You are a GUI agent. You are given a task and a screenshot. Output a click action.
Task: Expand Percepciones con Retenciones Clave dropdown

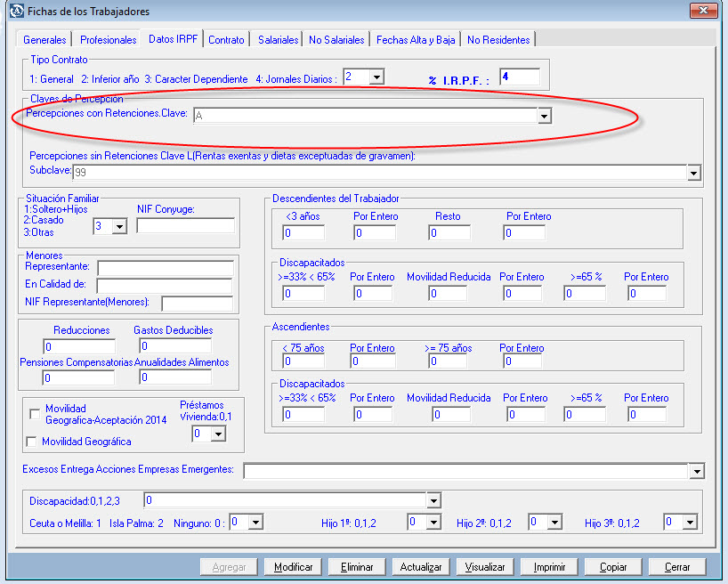click(544, 116)
